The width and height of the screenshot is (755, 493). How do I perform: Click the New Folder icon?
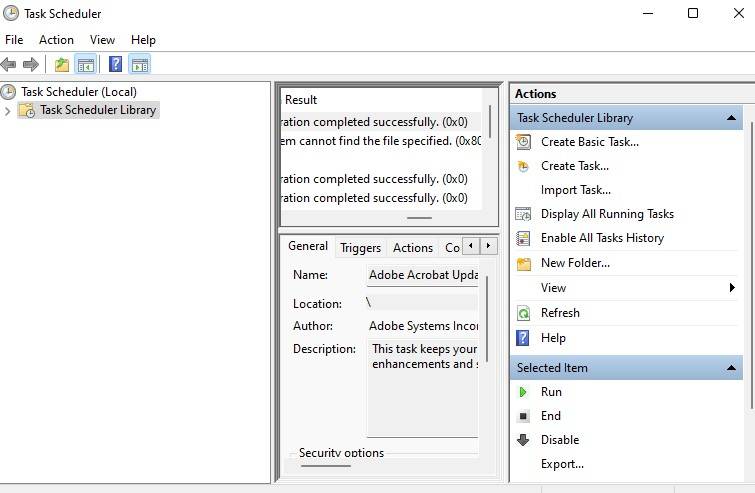(523, 263)
